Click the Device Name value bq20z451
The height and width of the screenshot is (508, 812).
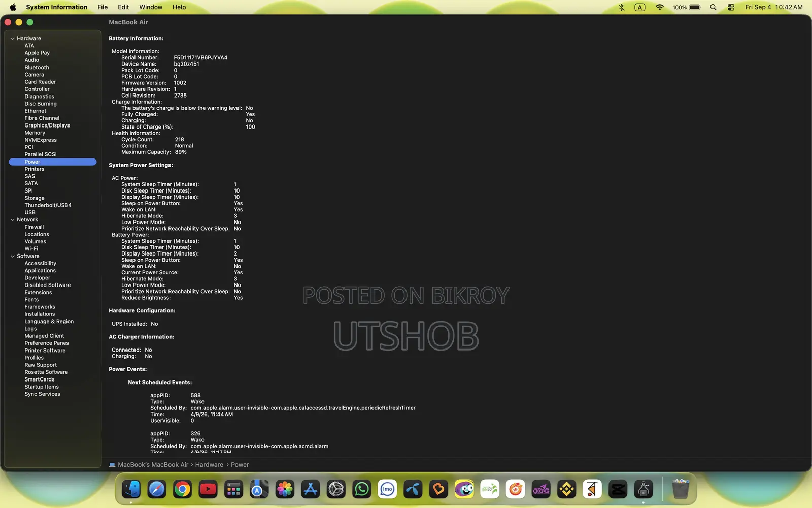(x=186, y=64)
